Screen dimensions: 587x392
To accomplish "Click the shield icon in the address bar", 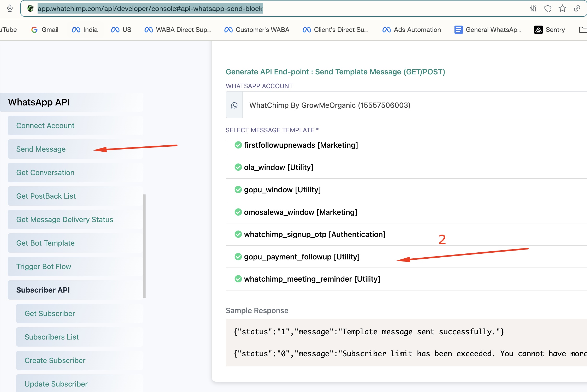I will (548, 8).
